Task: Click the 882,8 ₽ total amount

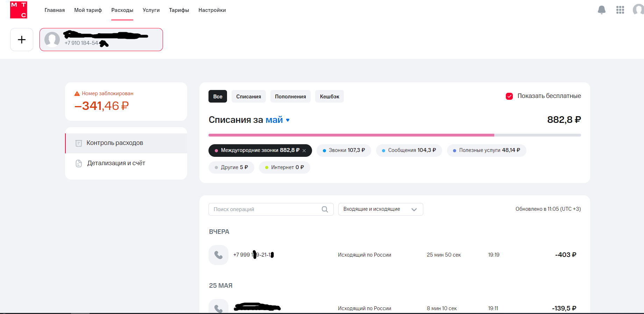Action: tap(564, 120)
